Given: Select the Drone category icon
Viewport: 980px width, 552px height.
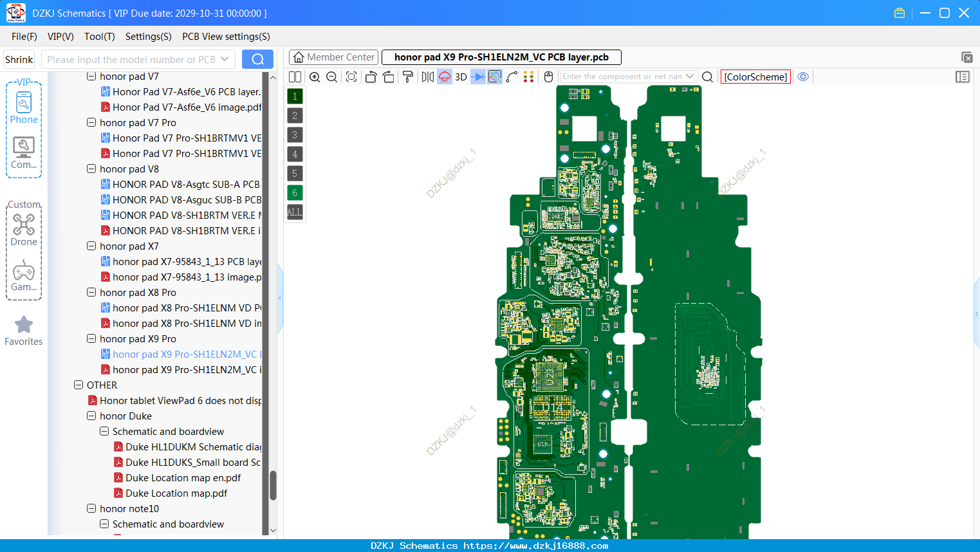Looking at the screenshot, I should 24,230.
